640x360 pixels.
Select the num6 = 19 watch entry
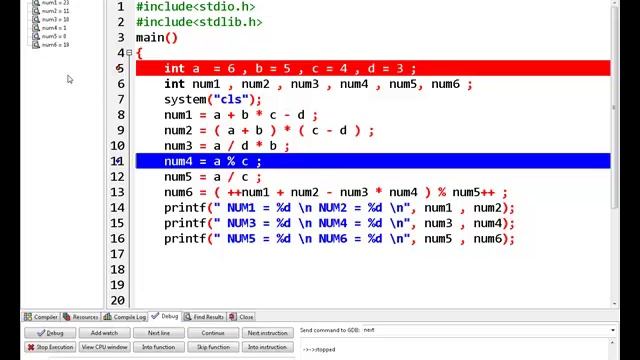(x=55, y=44)
